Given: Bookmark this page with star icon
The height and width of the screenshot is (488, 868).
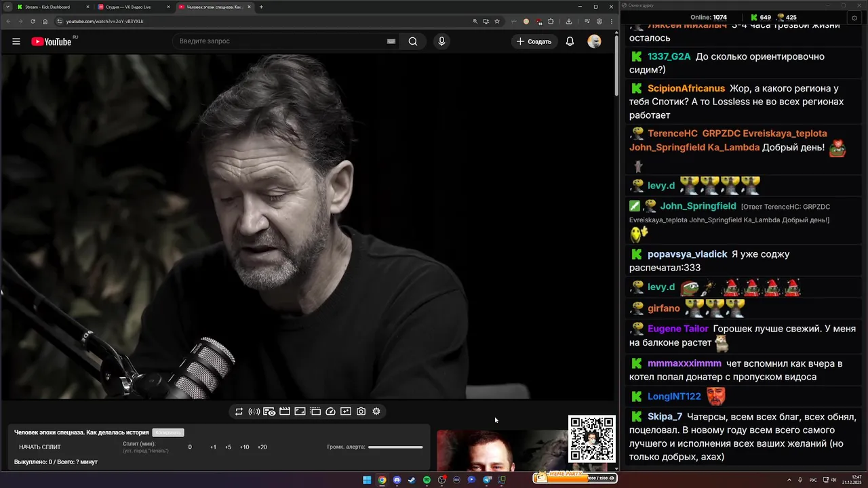Looking at the screenshot, I should click(497, 21).
